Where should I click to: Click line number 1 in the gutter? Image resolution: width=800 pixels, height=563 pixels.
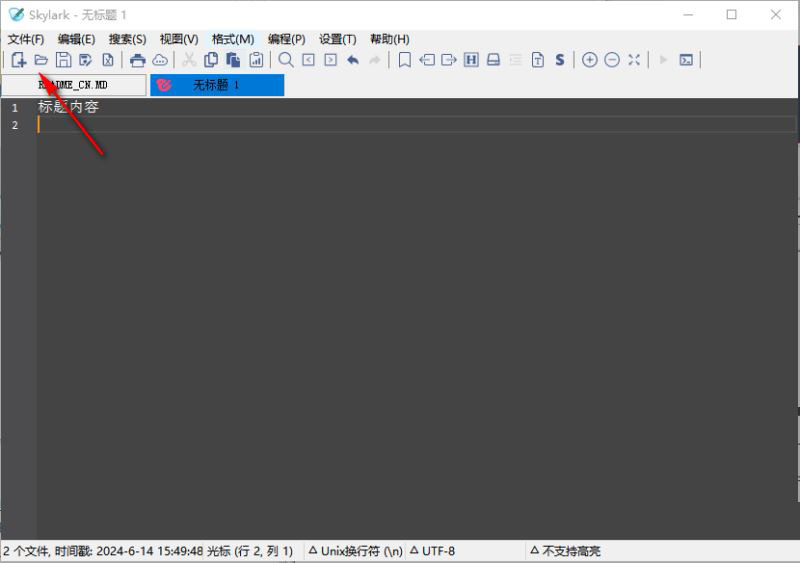[15, 108]
